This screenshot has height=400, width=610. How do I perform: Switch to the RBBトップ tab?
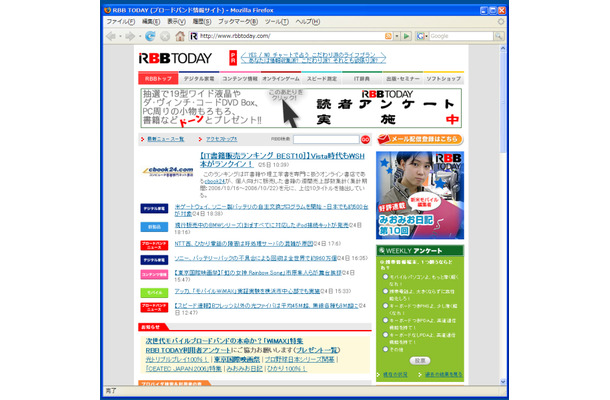pyautogui.click(x=158, y=78)
